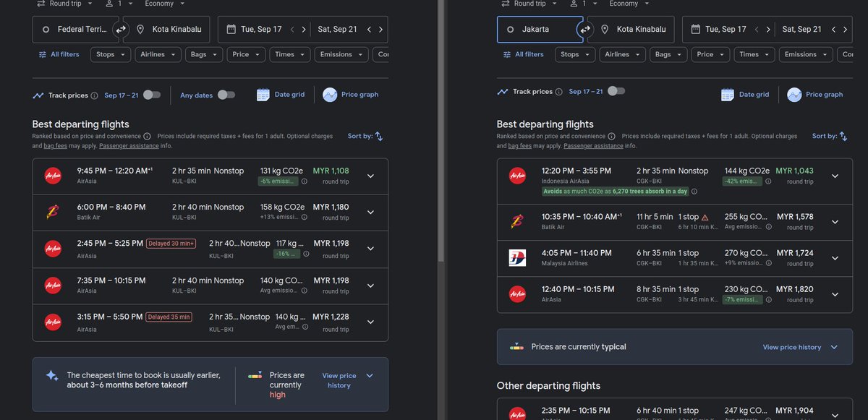Open Round trip dropdown in left window

[64, 4]
